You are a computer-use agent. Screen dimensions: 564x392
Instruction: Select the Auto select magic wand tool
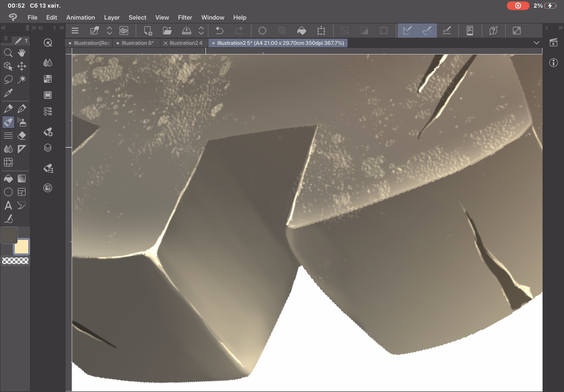tap(22, 79)
